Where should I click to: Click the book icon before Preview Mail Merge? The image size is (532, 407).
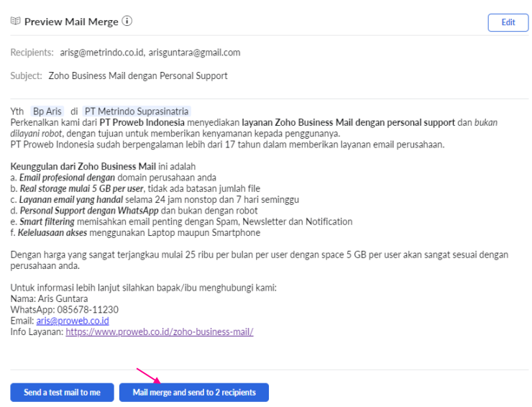(15, 21)
